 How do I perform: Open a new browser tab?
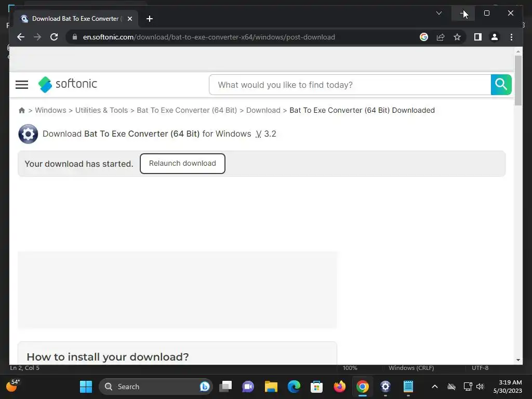[150, 19]
